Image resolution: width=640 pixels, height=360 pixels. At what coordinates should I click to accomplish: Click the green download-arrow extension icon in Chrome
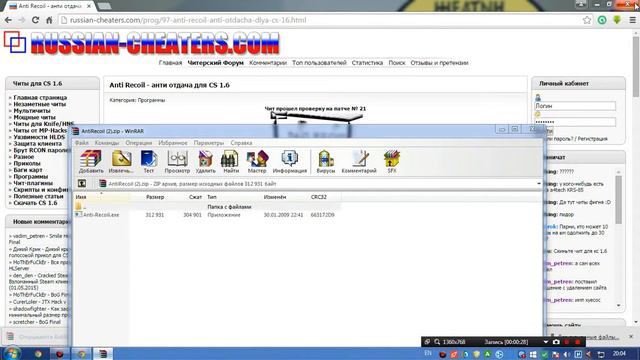[617, 20]
